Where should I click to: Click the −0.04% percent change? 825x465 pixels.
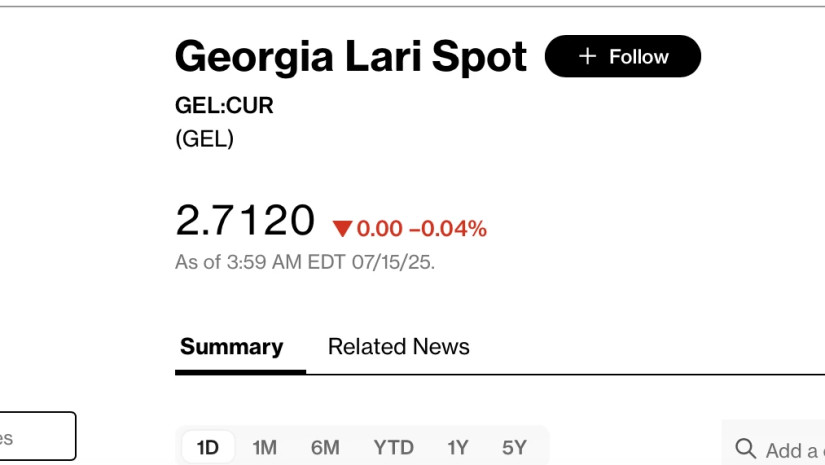454,229
